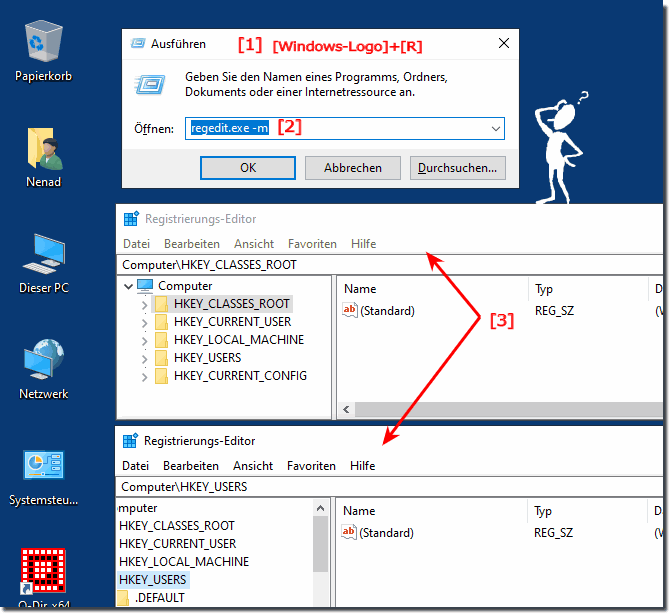Click the Typ column header in lower editor
The width and height of the screenshot is (670, 614).
pyautogui.click(x=588, y=511)
